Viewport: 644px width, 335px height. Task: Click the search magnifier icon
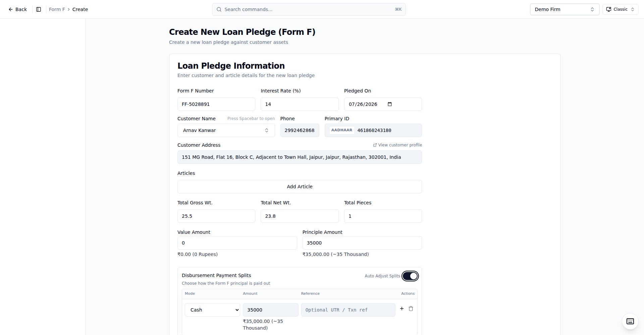pyautogui.click(x=219, y=9)
